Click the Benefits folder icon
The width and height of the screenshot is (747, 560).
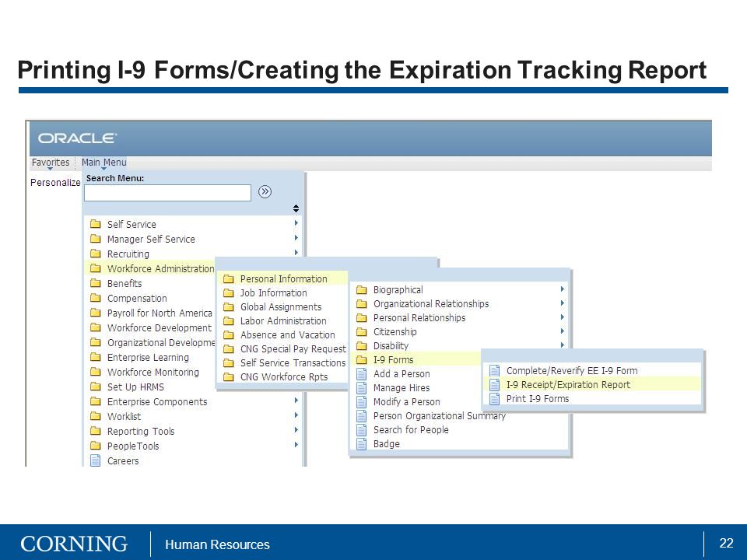pos(95,283)
